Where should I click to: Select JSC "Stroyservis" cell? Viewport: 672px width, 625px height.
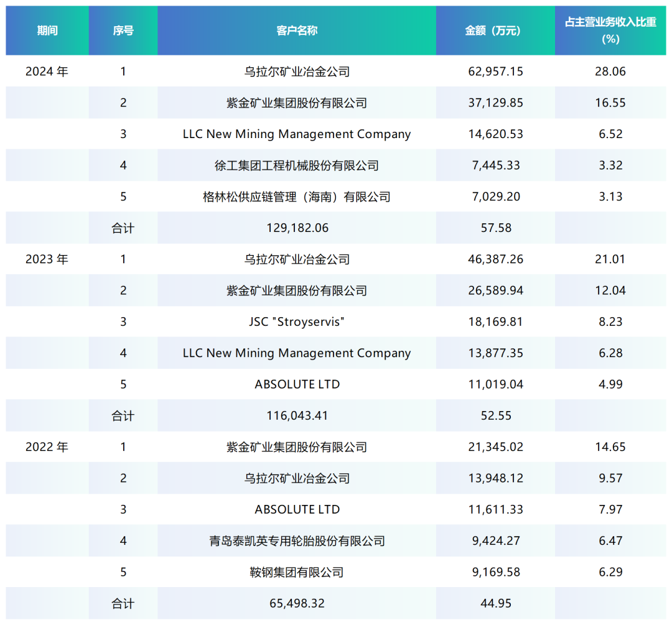coord(297,322)
